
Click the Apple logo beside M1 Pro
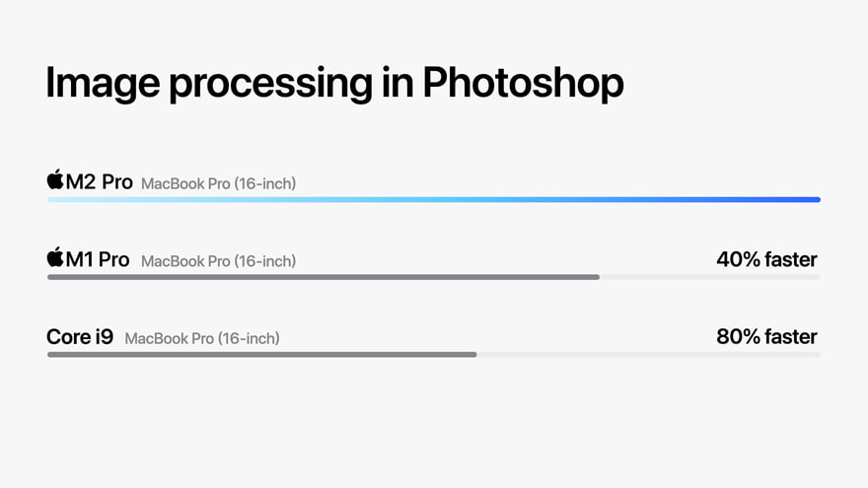tap(55, 257)
